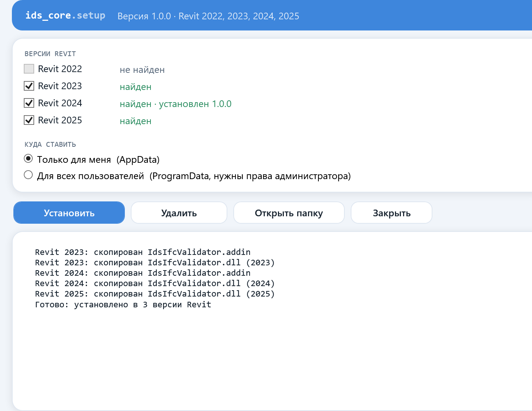The height and width of the screenshot is (411, 532).
Task: Click log line 'Revit 2024: скопирован IdsIfcValidator.addin'
Action: coord(143,273)
